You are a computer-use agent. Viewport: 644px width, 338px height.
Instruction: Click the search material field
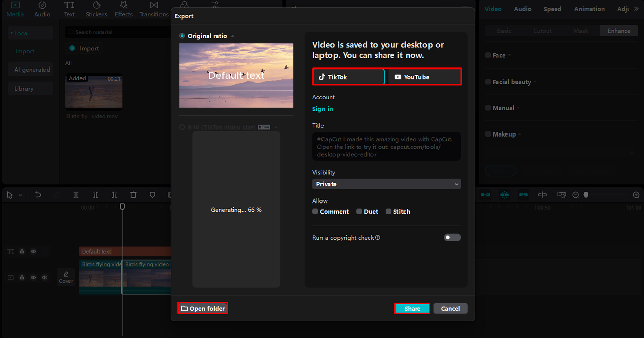(118, 32)
